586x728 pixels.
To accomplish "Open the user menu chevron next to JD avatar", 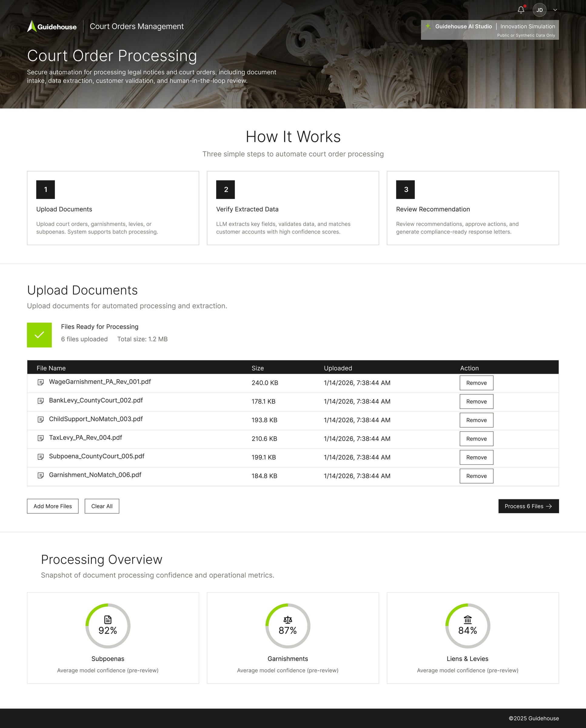I will click(555, 10).
